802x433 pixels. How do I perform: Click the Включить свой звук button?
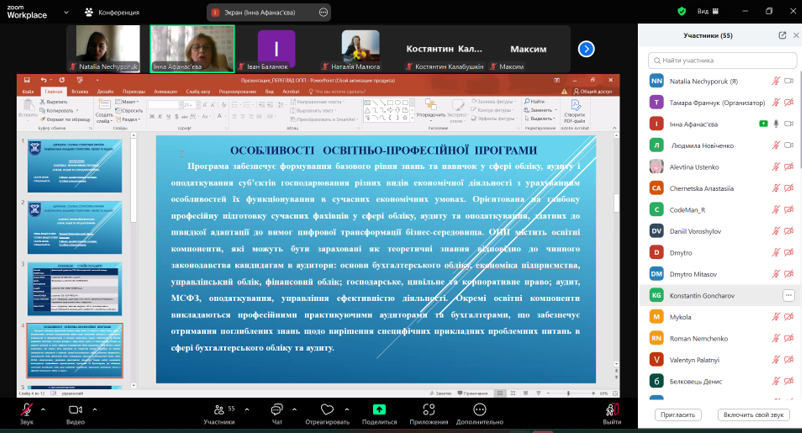click(753, 414)
